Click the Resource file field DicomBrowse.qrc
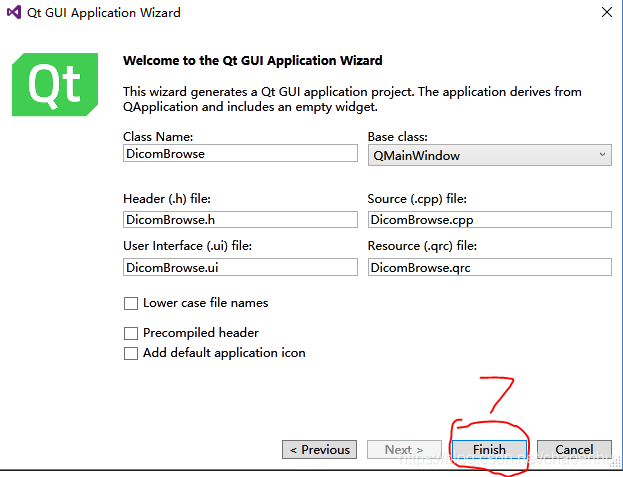The image size is (623, 477). (x=490, y=267)
